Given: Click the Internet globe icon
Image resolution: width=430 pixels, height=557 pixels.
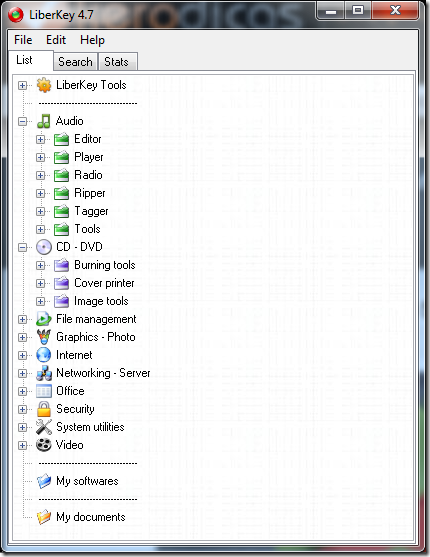Looking at the screenshot, I should tap(44, 355).
